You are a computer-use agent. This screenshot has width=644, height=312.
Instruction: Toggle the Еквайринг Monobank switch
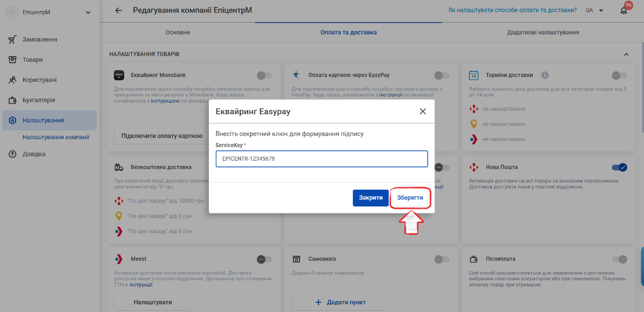(x=264, y=75)
